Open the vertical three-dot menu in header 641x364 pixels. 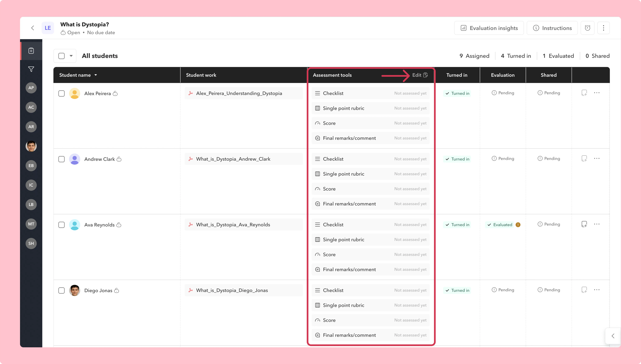pos(603,28)
